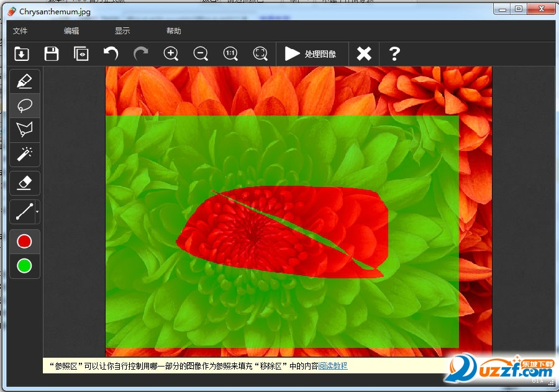Expand the line tool dropdown arrow
This screenshot has width=559, height=392.
(x=37, y=212)
